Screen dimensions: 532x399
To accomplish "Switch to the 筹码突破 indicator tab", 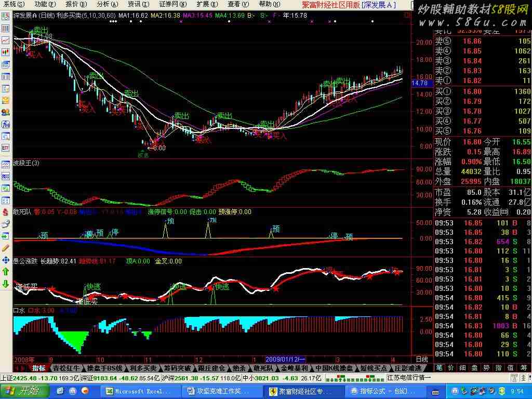I will pyautogui.click(x=177, y=368).
